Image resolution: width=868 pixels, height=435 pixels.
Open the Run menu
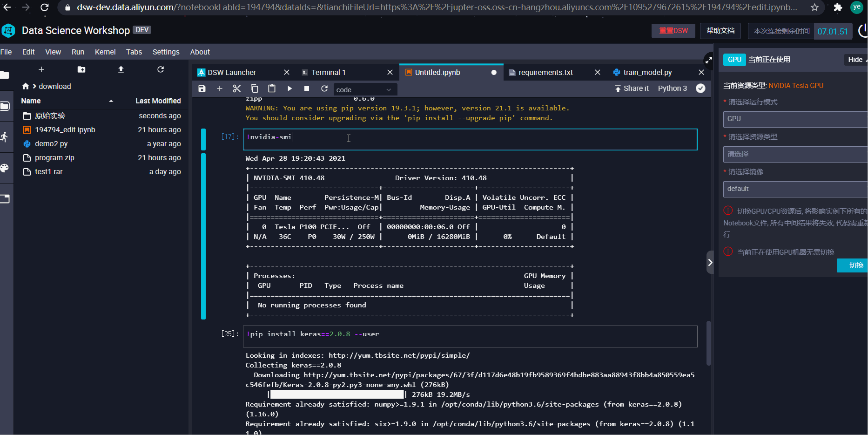point(78,52)
